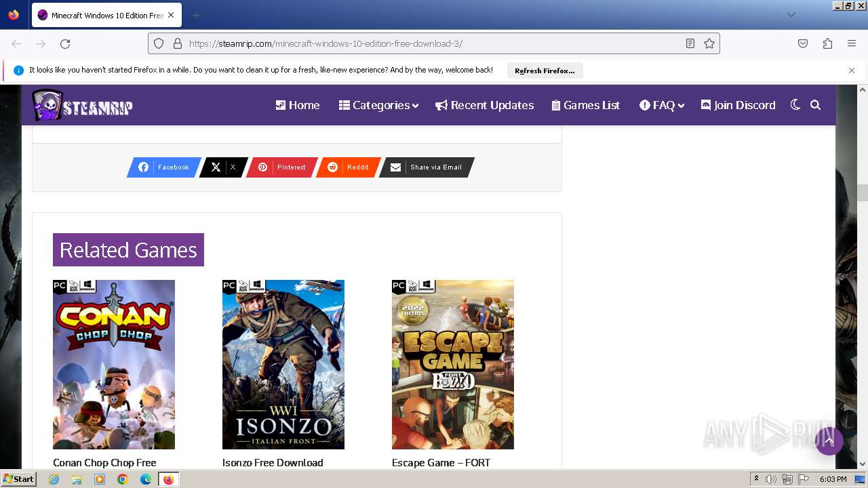Viewport: 868px width, 488px height.
Task: Open Action Center flag tray icon
Action: [804, 479]
